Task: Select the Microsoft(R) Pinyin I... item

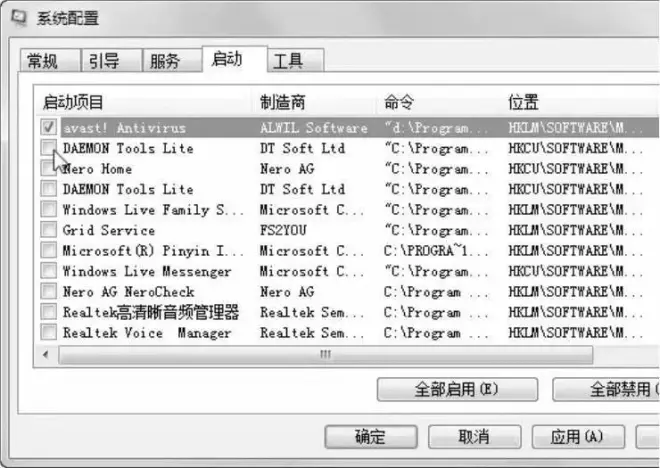Action: [x=153, y=251]
